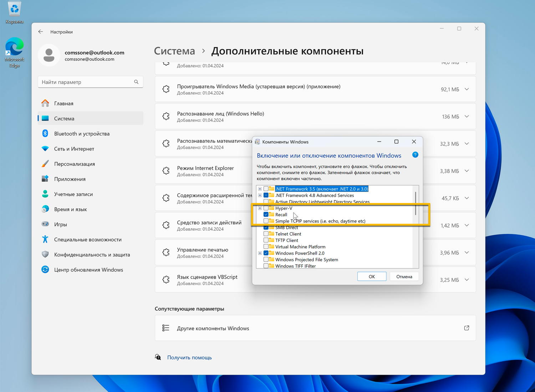Check the Telnet Client checkbox

(x=266, y=234)
